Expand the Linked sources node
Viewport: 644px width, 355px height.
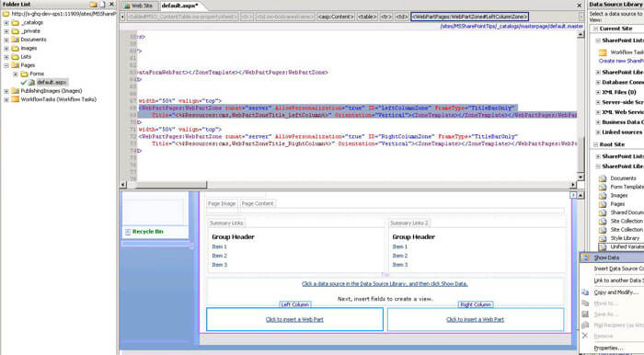598,132
